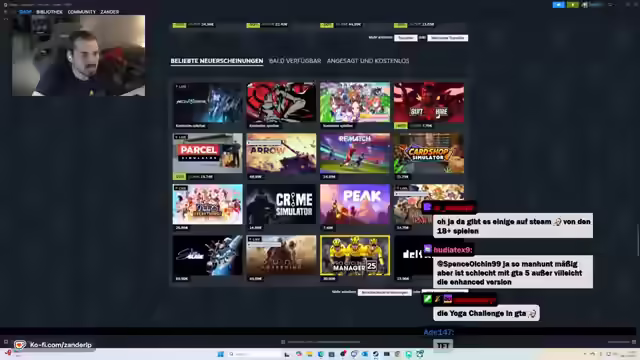Select the Angesagt und Kostenlos tab
The image size is (640, 360).
click(x=368, y=61)
